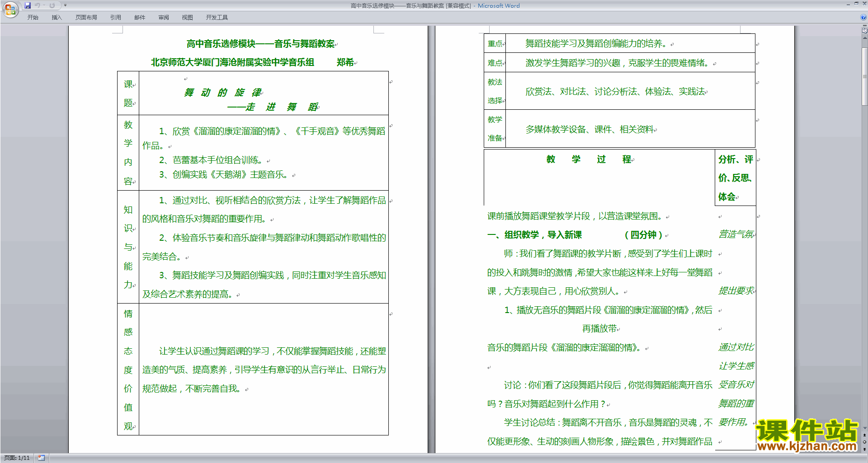Click the text 舞蹈技能学习及舞蹈创编能力的培养。
Screen dimensions: 868x463
click(x=596, y=44)
